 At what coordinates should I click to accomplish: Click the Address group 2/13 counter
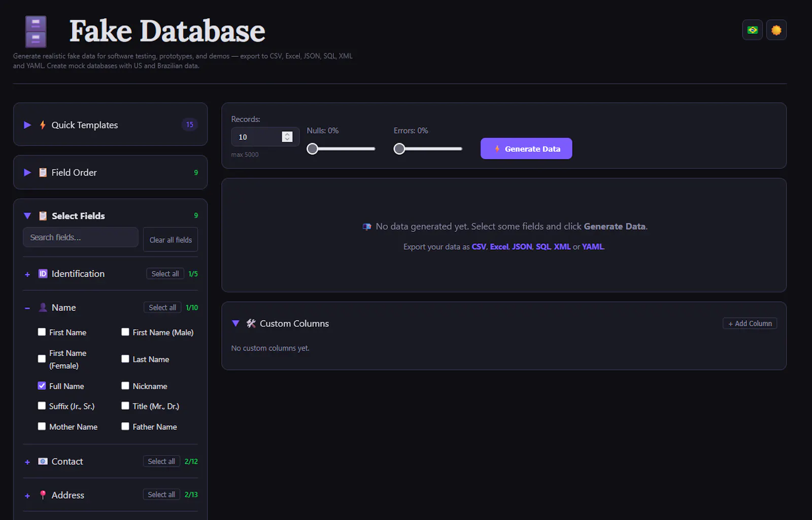pos(191,495)
